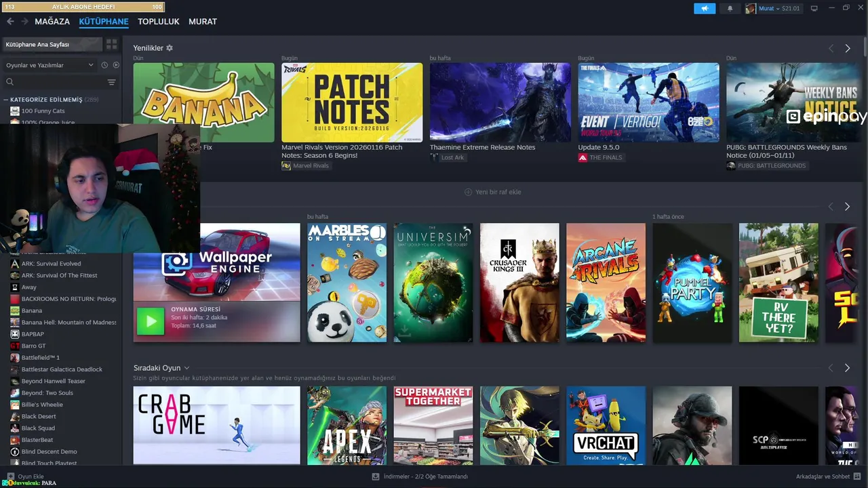
Task: Collapse the KATEGORİZE EDİLMEMİŞ category
Action: (x=6, y=100)
